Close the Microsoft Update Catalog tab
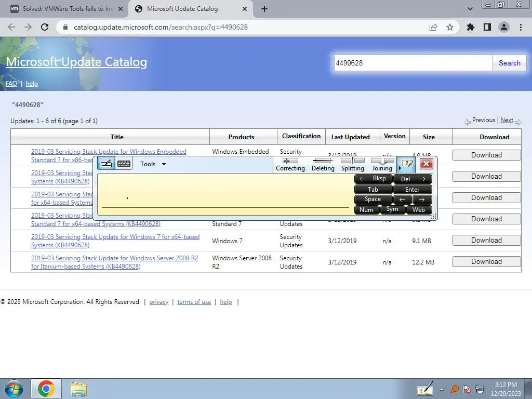The height and width of the screenshot is (399, 532). click(x=245, y=9)
